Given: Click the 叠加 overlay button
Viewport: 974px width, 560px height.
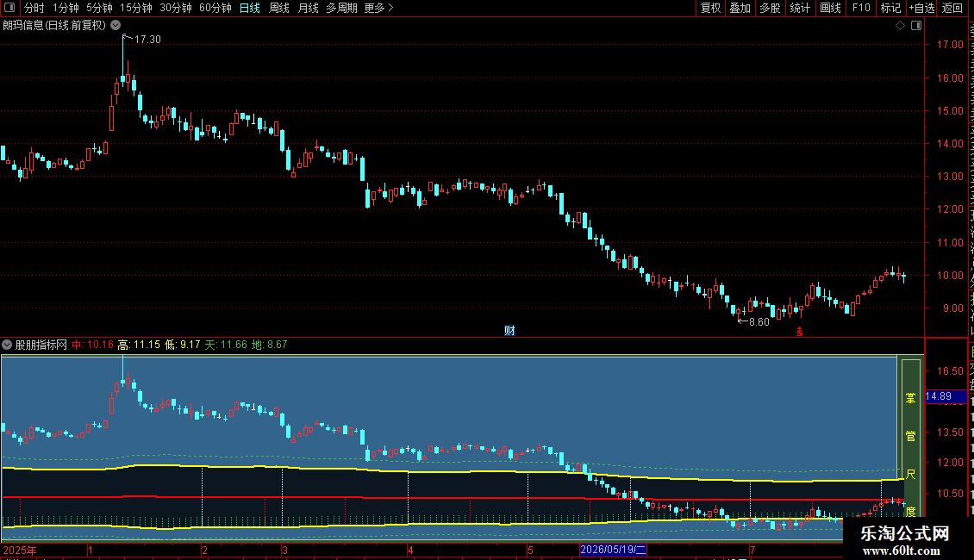Looking at the screenshot, I should pyautogui.click(x=740, y=8).
